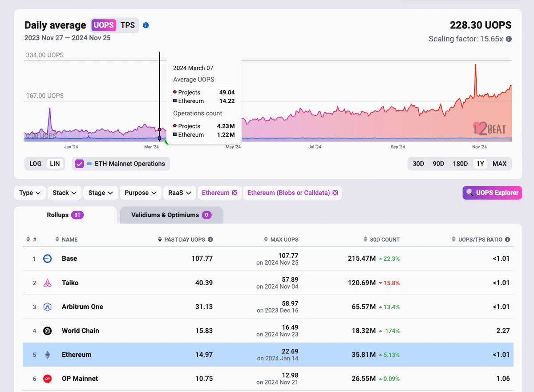The image size is (534, 392).
Task: Switch to the Validiums & Optimiums tab
Action: click(x=171, y=215)
